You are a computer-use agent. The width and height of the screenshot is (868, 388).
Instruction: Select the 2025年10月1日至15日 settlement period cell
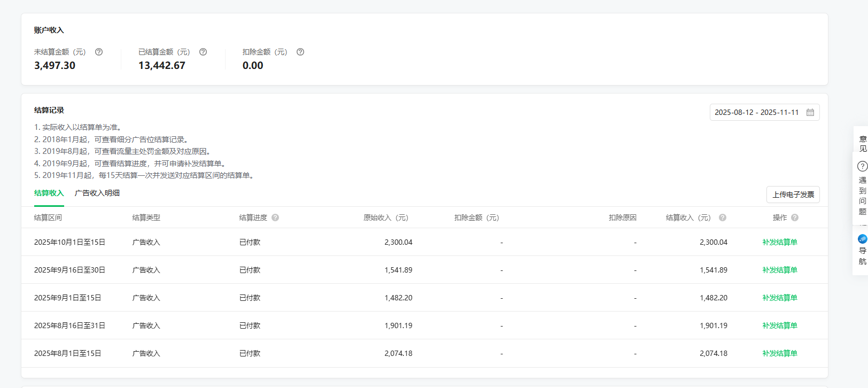(69, 242)
